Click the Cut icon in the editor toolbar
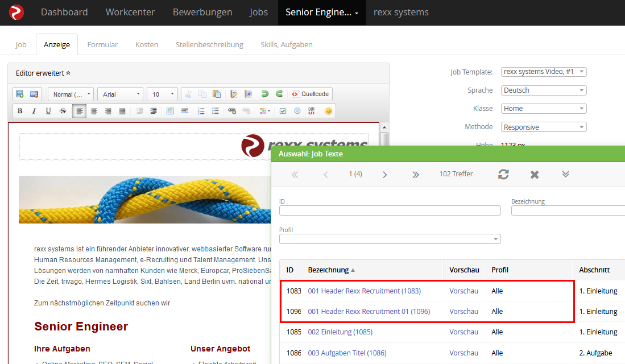 tap(188, 94)
